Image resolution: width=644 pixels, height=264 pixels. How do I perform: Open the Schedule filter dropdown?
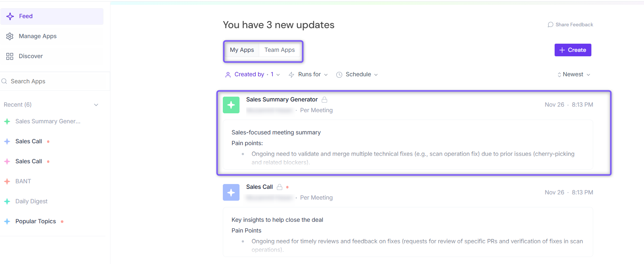357,74
